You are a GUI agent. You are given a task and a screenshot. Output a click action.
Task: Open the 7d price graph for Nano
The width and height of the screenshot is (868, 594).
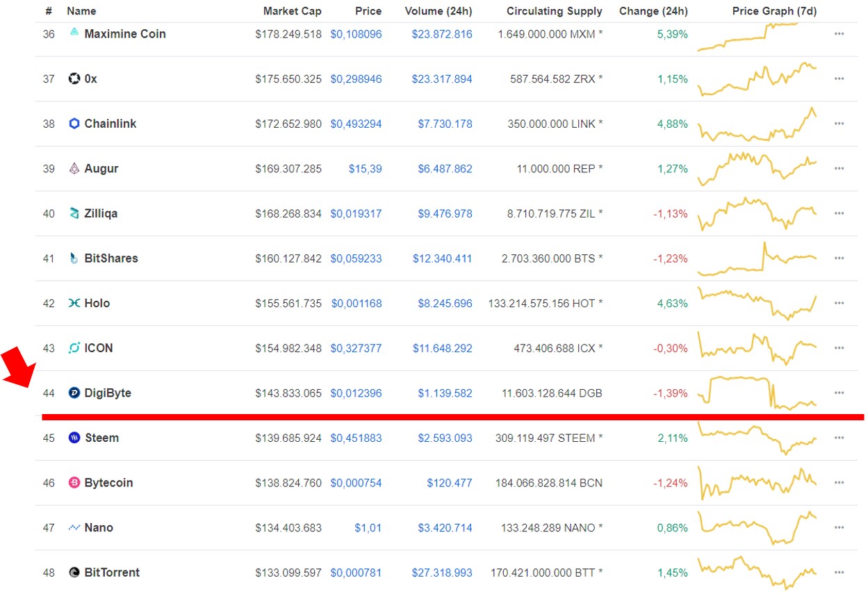tap(758, 528)
